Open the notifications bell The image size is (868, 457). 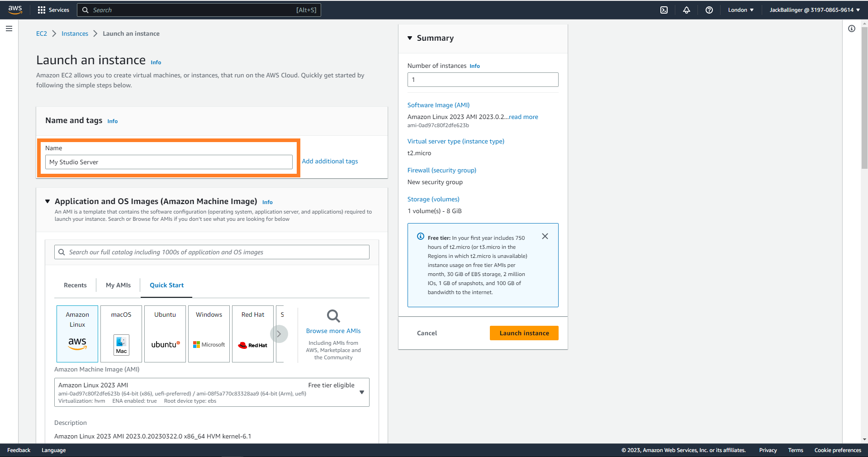pos(687,10)
